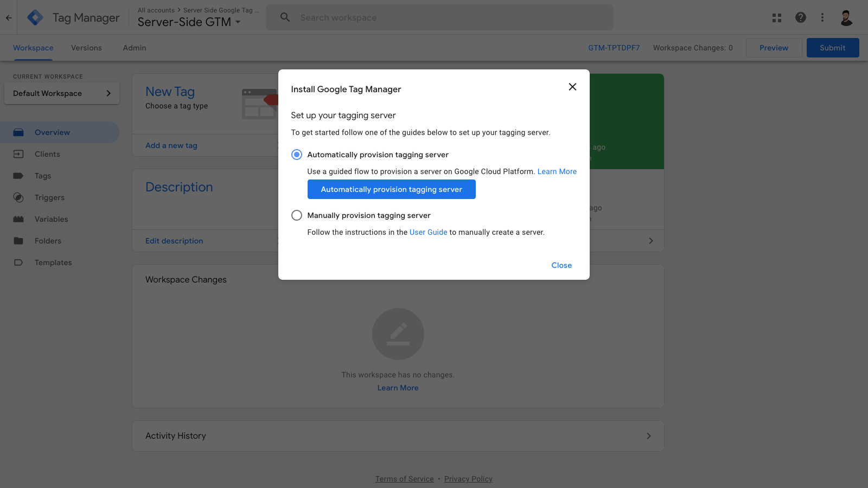The image size is (868, 488).
Task: Click the New Tag heading
Action: [170, 92]
